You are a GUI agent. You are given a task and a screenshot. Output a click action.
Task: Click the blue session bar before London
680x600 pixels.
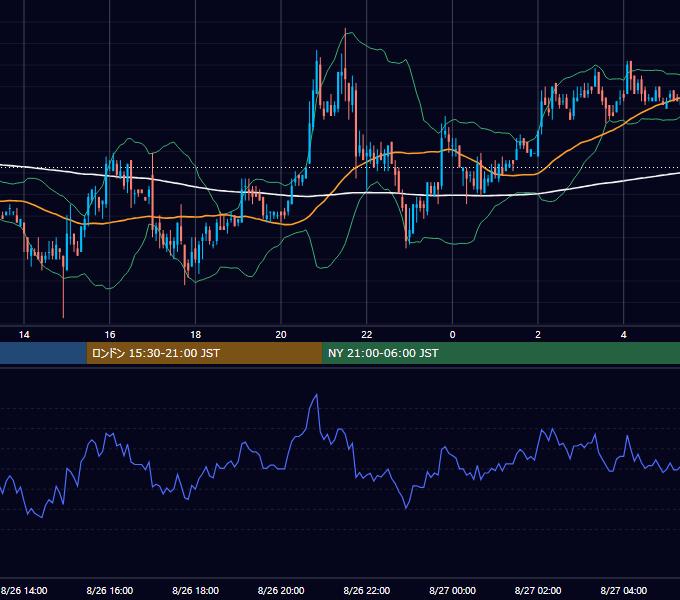tap(43, 353)
